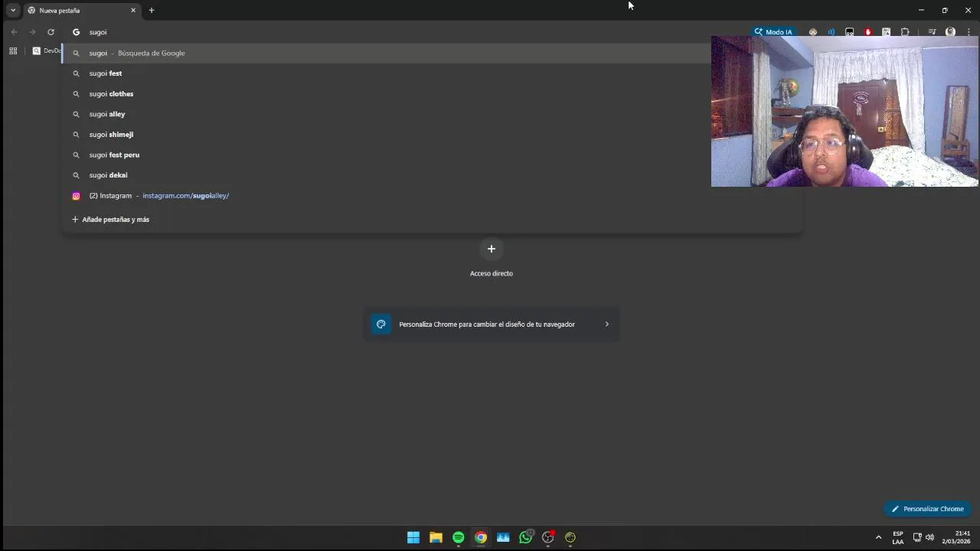Viewport: 980px width, 551px height.
Task: Click the webcam overlay video
Action: tap(844, 111)
